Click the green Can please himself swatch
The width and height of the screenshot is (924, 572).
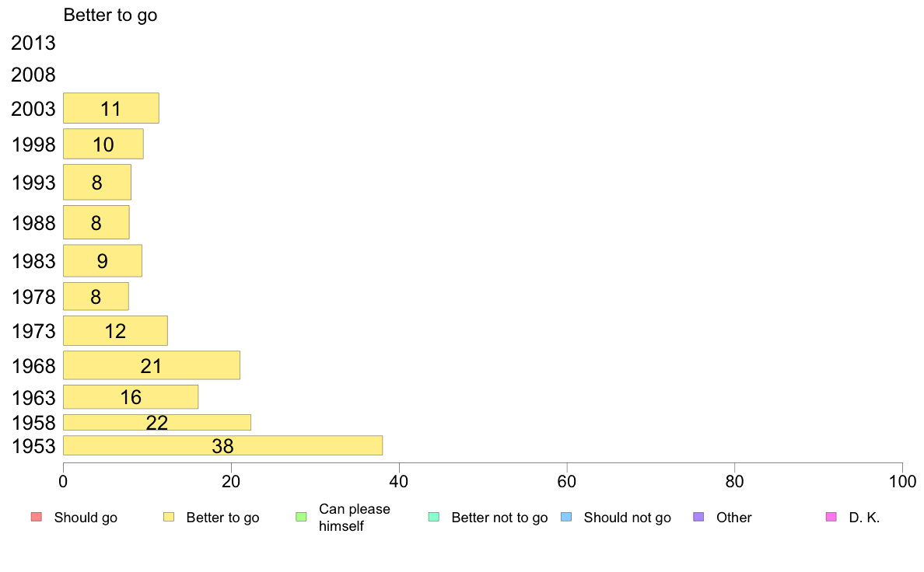click(301, 517)
